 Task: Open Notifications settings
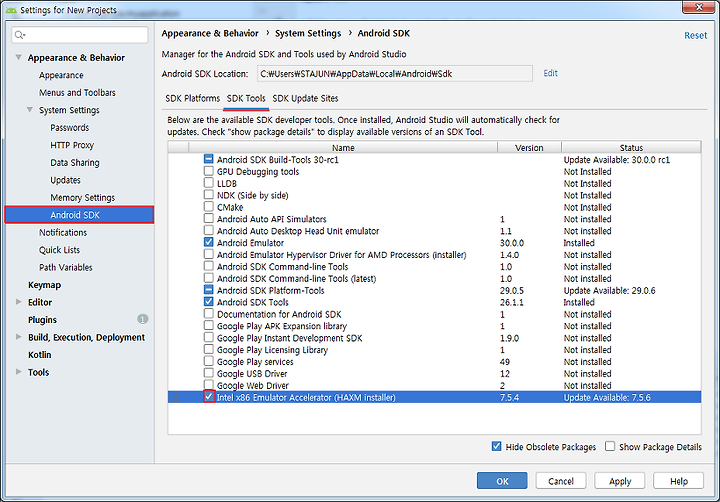point(62,232)
